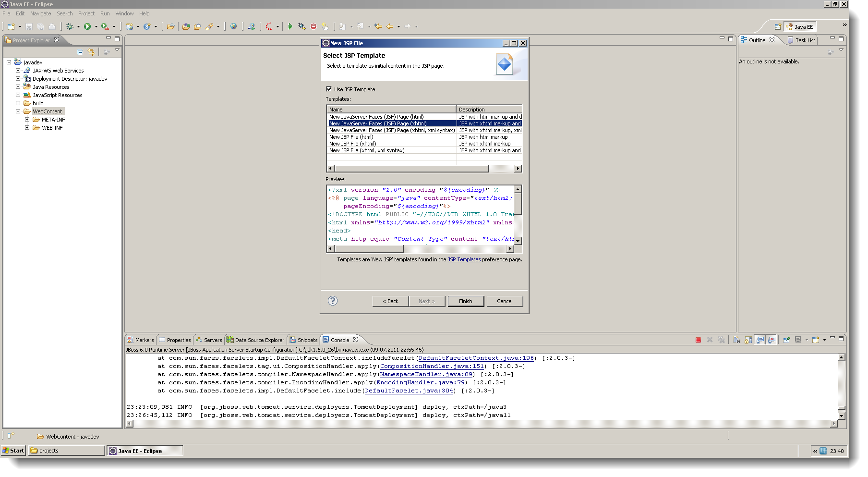Click the Cancel button in dialog
This screenshot has height=477, width=868.
click(x=505, y=301)
